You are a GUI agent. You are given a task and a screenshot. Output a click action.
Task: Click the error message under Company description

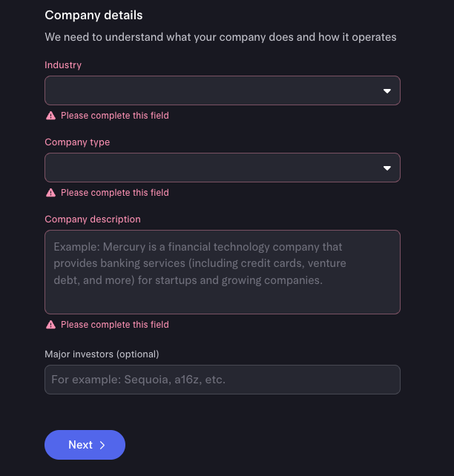[115, 325]
